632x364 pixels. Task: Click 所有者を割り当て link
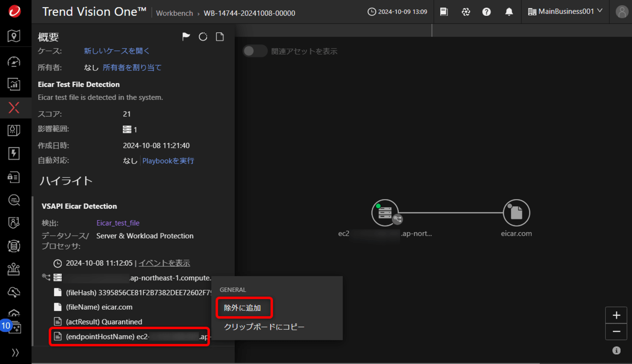(x=132, y=68)
